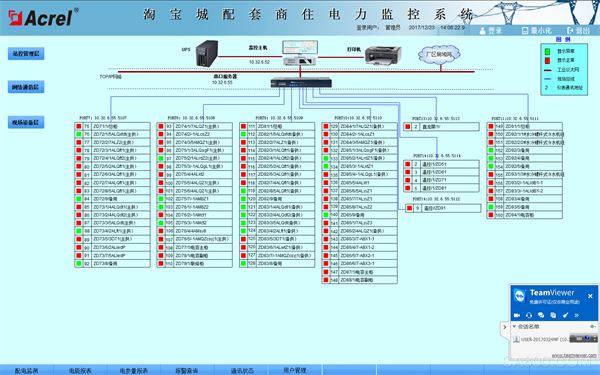Collapse TeamViewer panel with side arrow

click(x=505, y=327)
